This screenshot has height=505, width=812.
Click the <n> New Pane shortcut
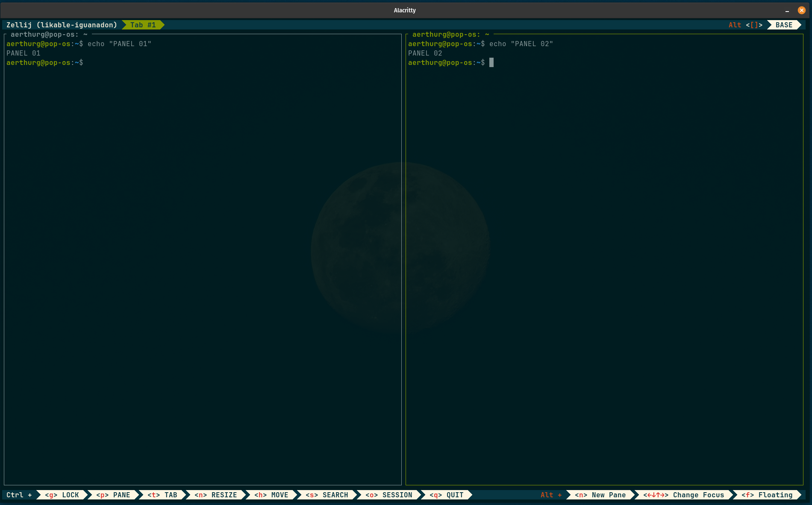(600, 495)
